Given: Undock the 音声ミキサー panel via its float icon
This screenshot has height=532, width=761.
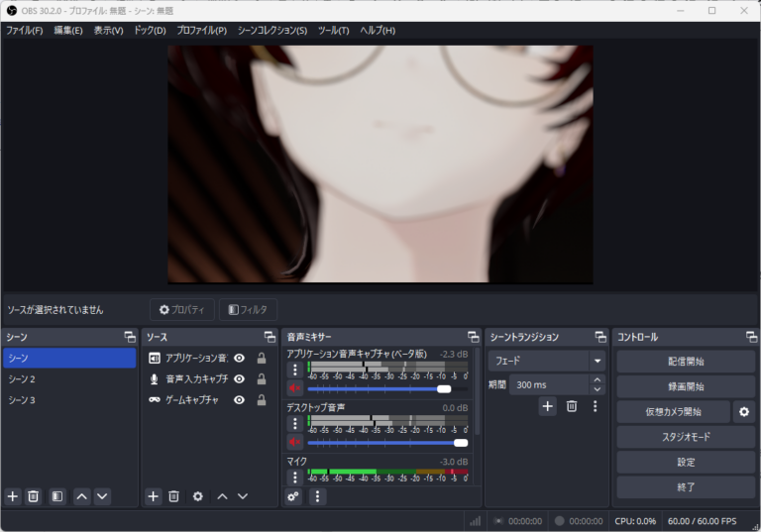Looking at the screenshot, I should [x=473, y=338].
